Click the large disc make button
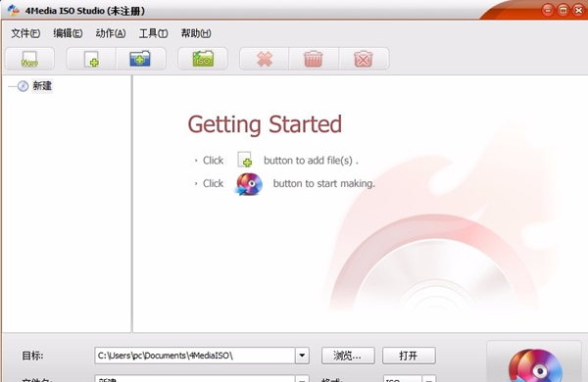 [534, 362]
